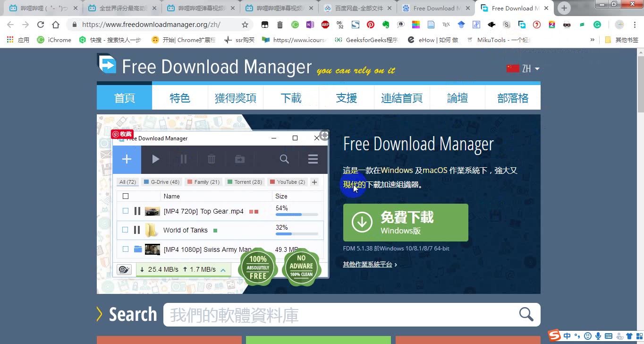Viewport: 644px width, 344px height.
Task: Select the 特色 navigation tab
Action: tap(180, 98)
